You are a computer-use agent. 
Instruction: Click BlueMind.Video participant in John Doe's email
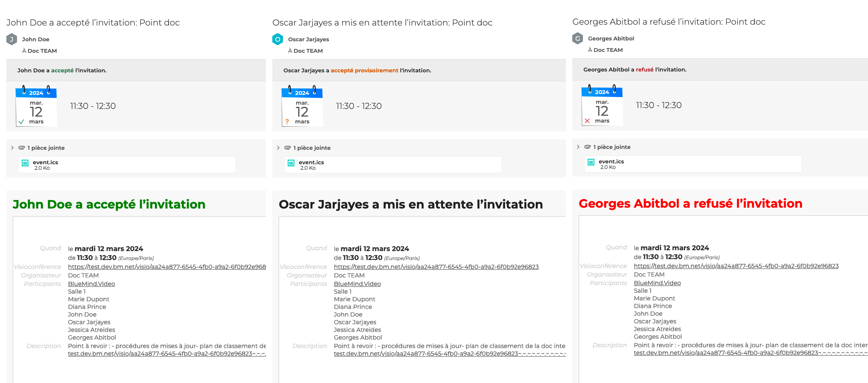click(91, 284)
